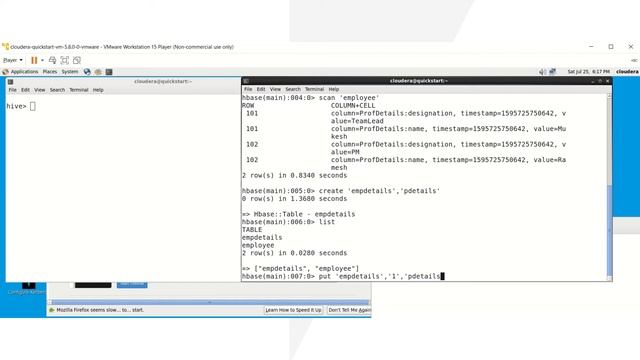640x360 pixels.
Task: Open View menu in the hbase terminal window
Action: tap(275, 89)
